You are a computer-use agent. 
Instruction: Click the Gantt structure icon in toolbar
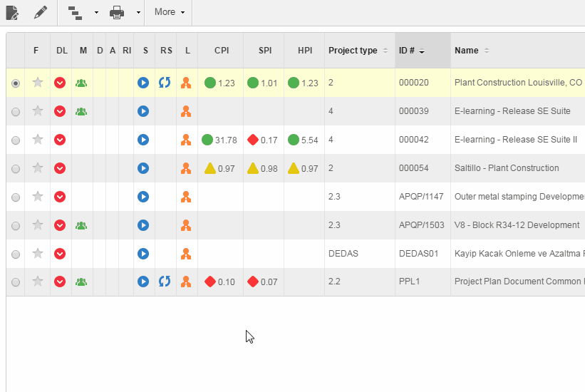[x=75, y=12]
